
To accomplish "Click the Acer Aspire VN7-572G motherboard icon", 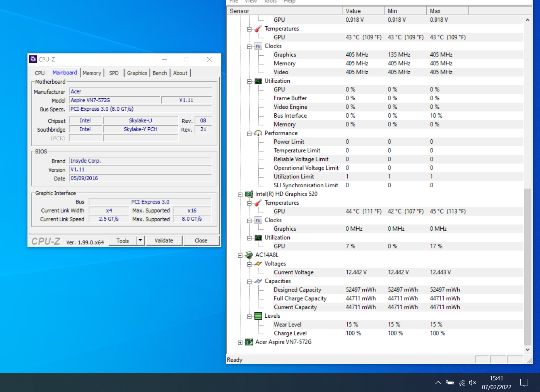I will [249, 342].
